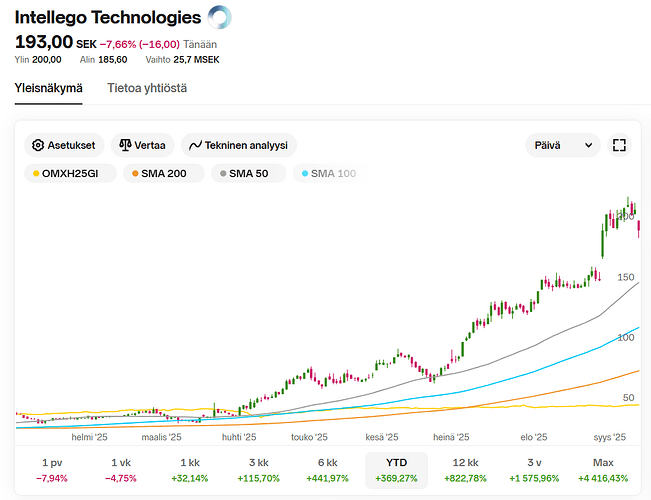
Task: Select the YTD time range
Action: (396, 471)
